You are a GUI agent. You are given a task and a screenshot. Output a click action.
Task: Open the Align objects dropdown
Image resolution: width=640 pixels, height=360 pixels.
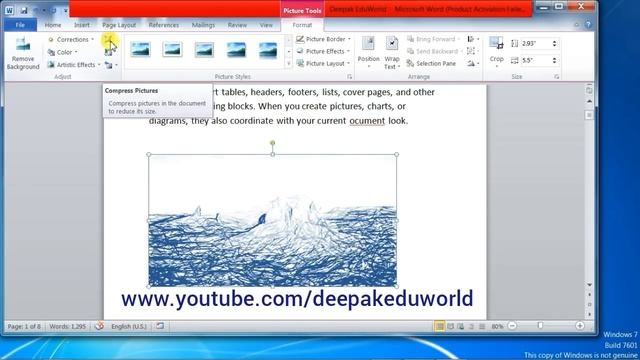[x=473, y=39]
